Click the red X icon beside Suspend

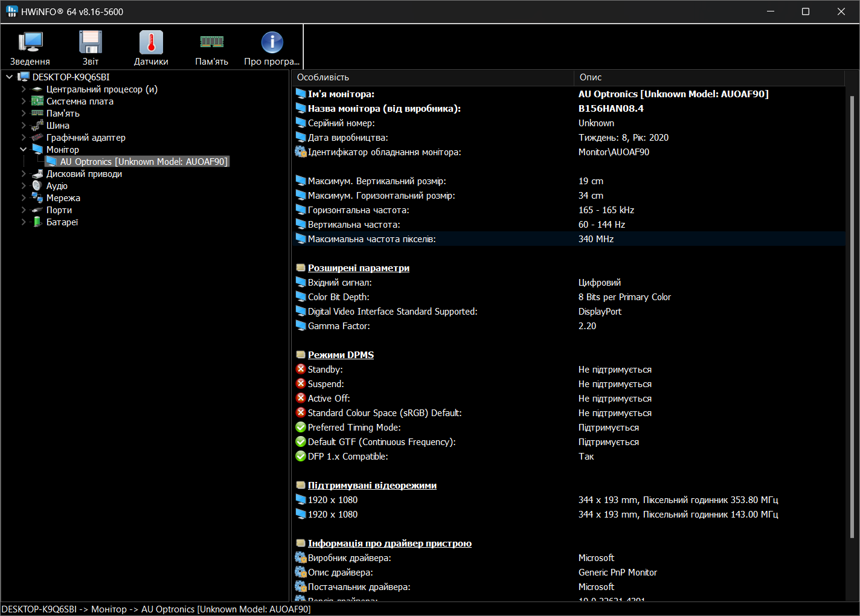click(301, 383)
